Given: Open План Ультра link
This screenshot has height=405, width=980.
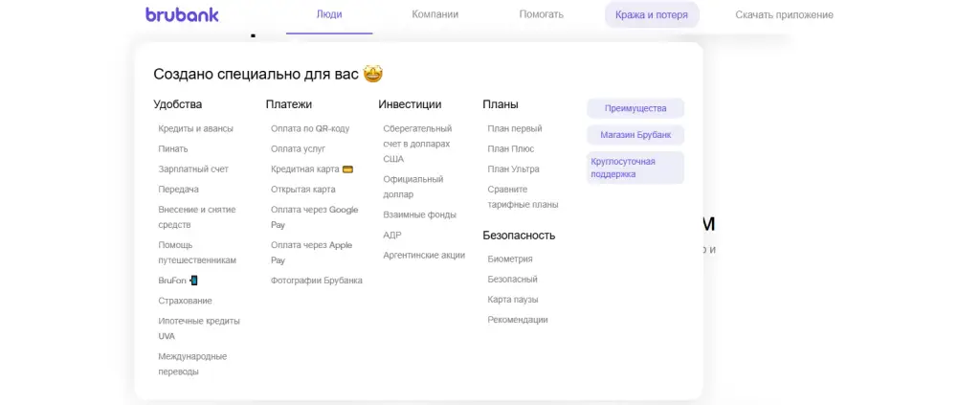Looking at the screenshot, I should (x=513, y=169).
